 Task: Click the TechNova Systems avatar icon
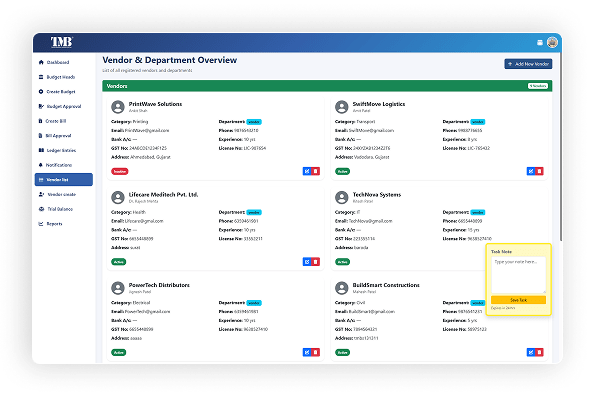(341, 197)
